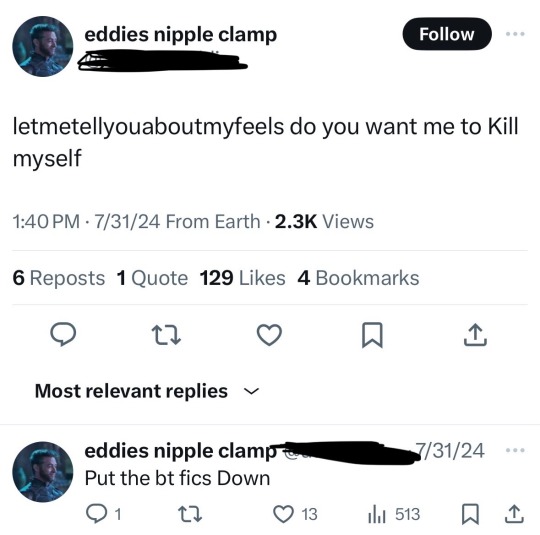540x535 pixels.
Task: View analytics for the reply with 513 views
Action: click(x=394, y=514)
